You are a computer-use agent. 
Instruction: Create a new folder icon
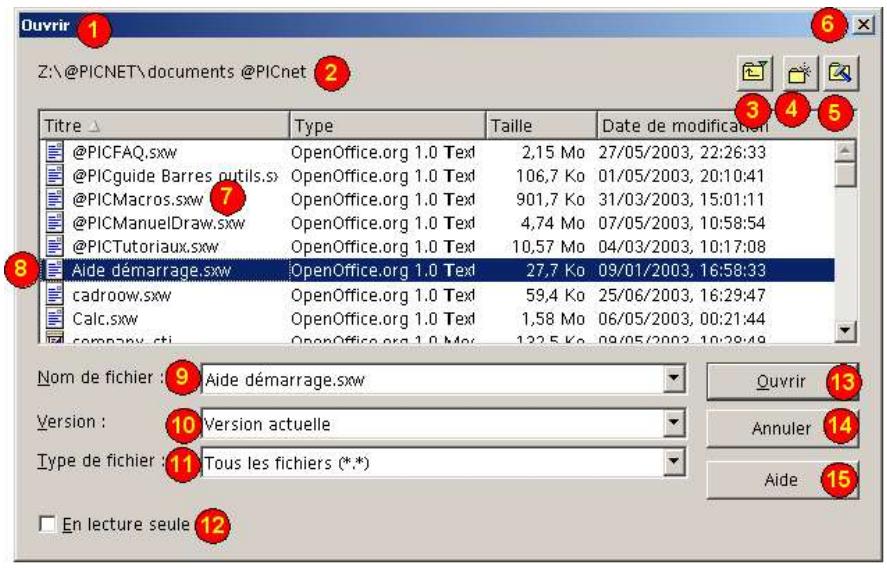pyautogui.click(x=800, y=72)
